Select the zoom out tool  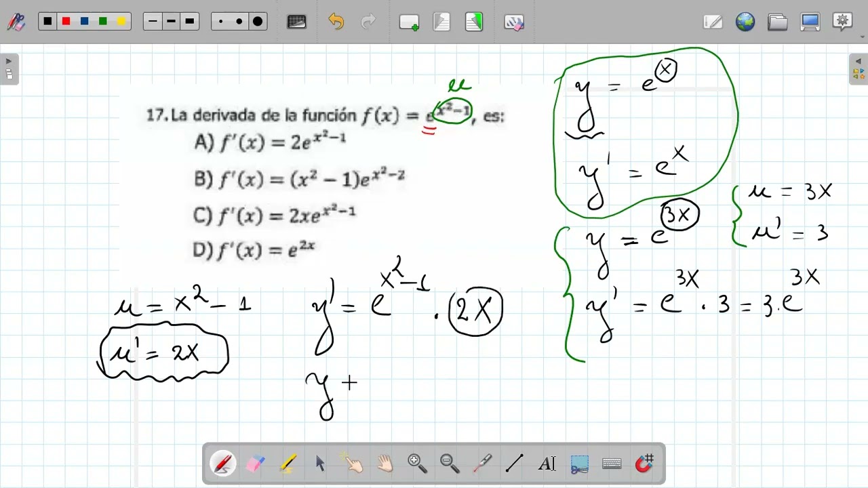point(450,464)
